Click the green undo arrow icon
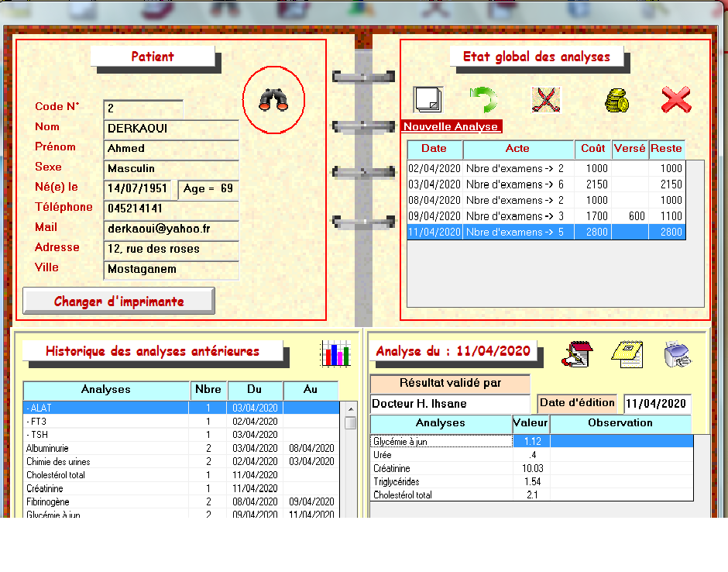The width and height of the screenshot is (728, 572). [x=484, y=99]
